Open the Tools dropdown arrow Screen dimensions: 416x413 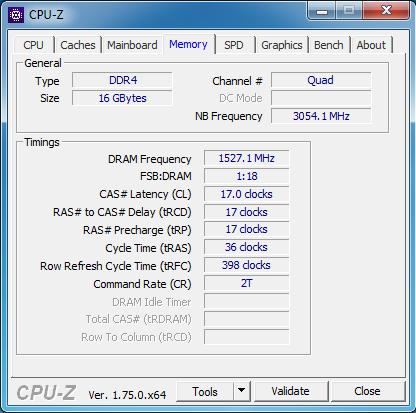pyautogui.click(x=242, y=391)
